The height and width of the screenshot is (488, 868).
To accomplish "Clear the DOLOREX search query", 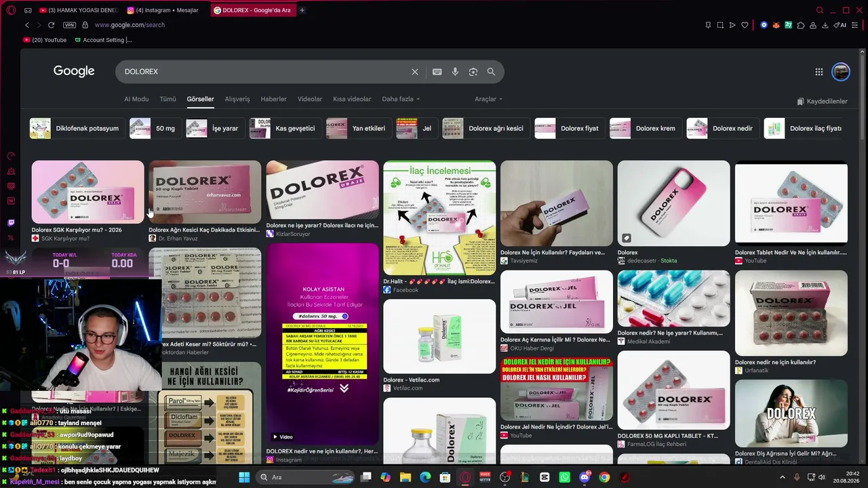I will click(x=415, y=72).
